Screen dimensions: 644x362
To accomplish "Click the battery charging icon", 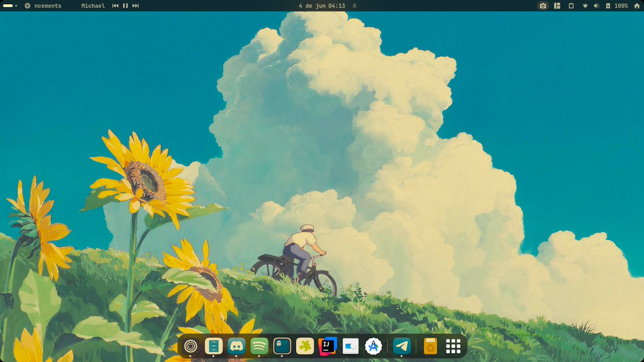I will (x=608, y=5).
